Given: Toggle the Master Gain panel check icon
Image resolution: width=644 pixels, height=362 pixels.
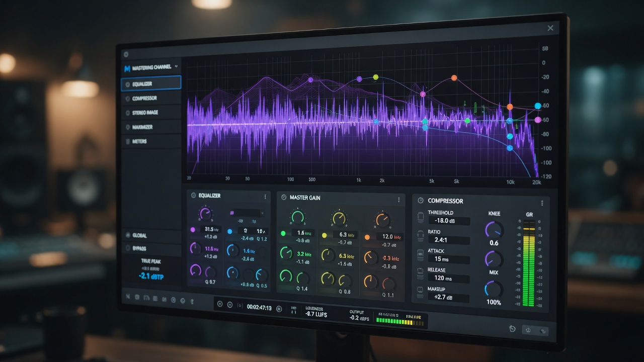Looking at the screenshot, I should [284, 198].
